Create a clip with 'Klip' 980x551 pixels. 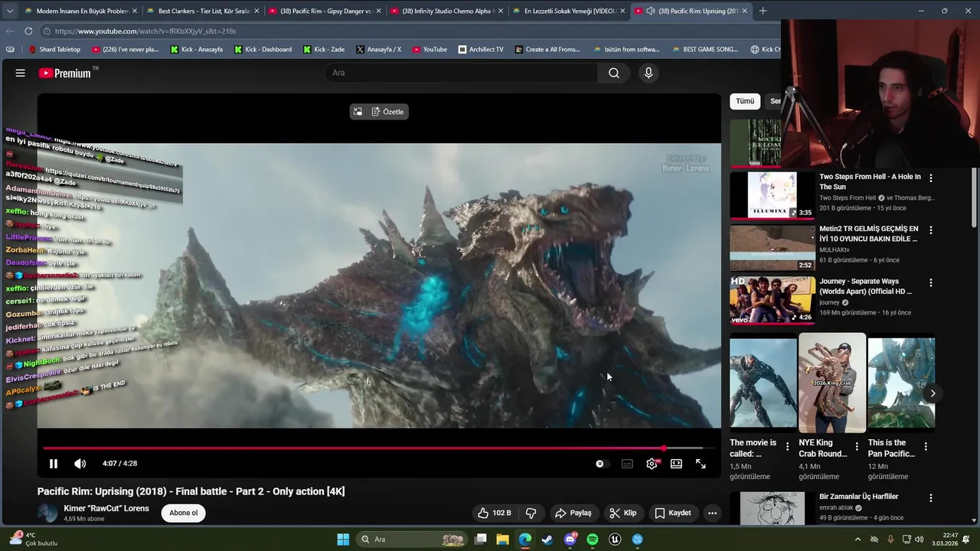click(x=622, y=513)
